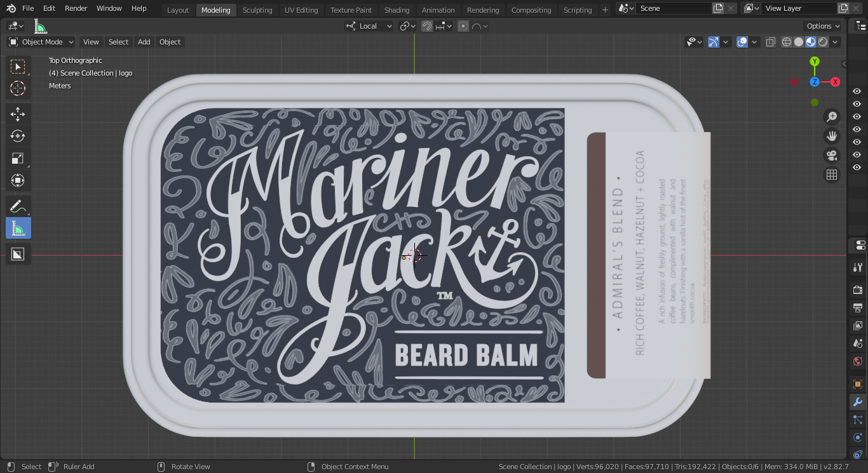Hide the first outliner item with eye icon
Viewport: 868px width, 473px height.
pos(857,91)
